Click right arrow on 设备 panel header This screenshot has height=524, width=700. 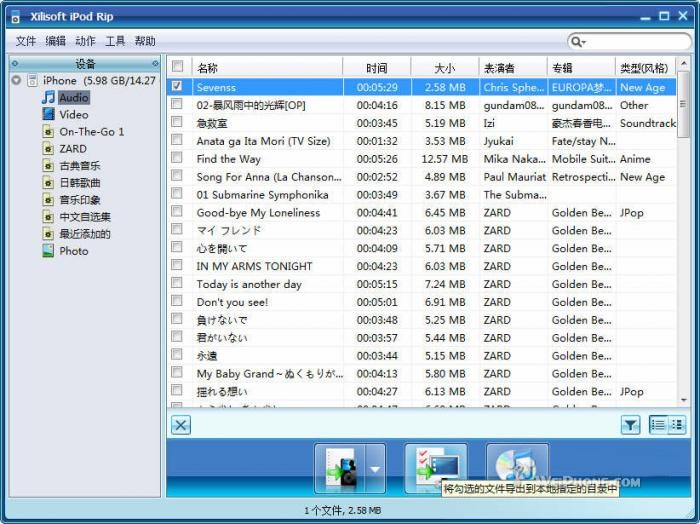(155, 63)
